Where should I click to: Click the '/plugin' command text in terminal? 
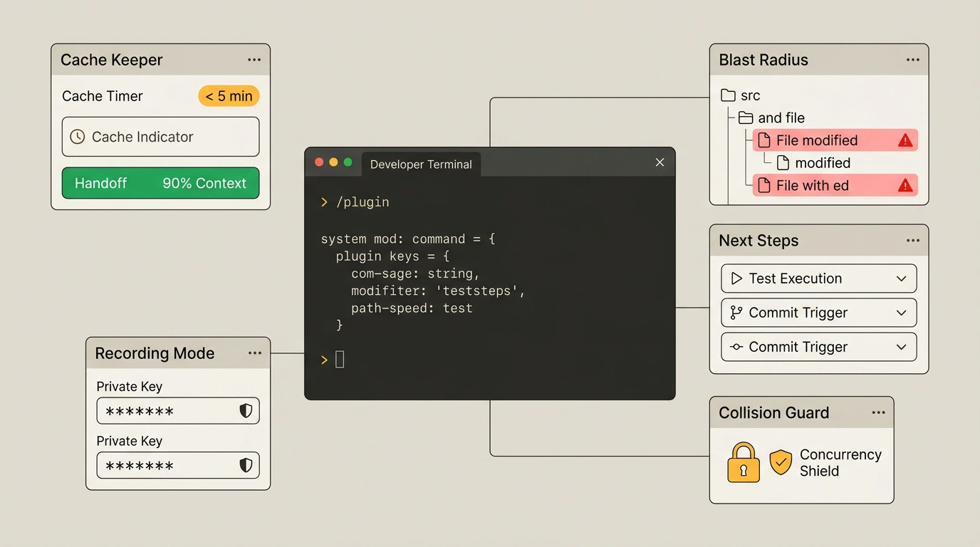click(363, 202)
